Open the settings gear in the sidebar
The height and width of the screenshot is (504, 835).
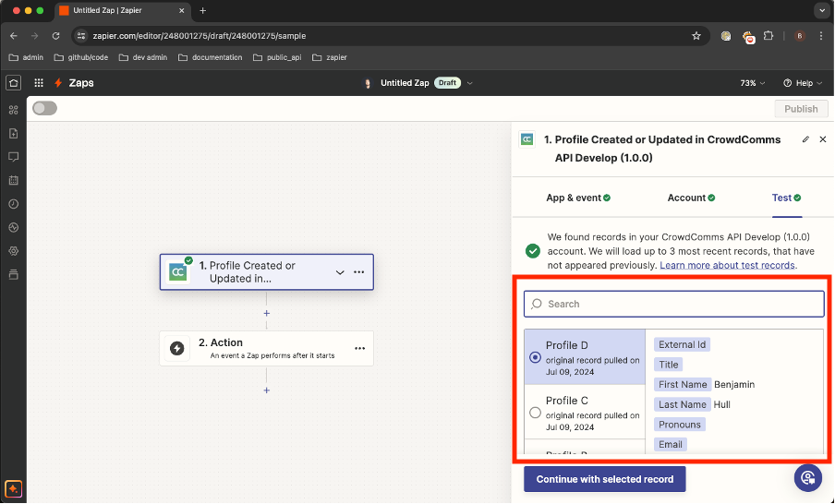pos(13,251)
